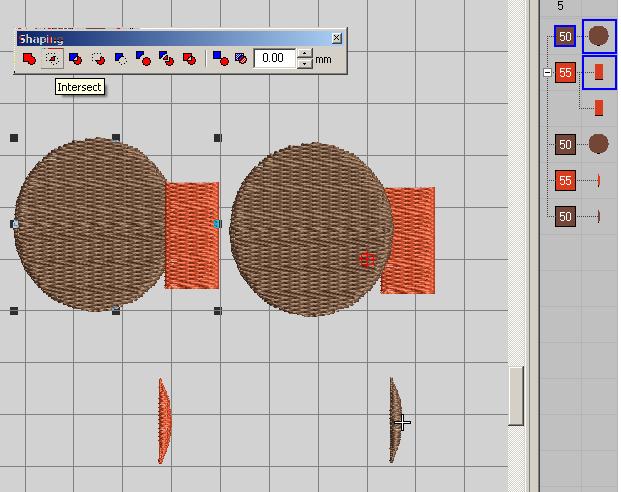Viewport: 621px width, 492px height.
Task: Toggle keep source objects option
Action: tap(221, 59)
